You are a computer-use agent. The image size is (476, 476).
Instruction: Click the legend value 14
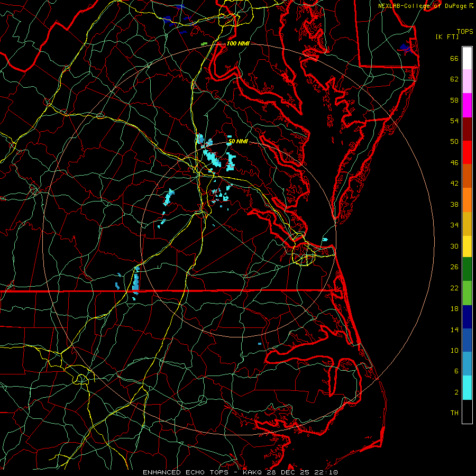pos(454,329)
